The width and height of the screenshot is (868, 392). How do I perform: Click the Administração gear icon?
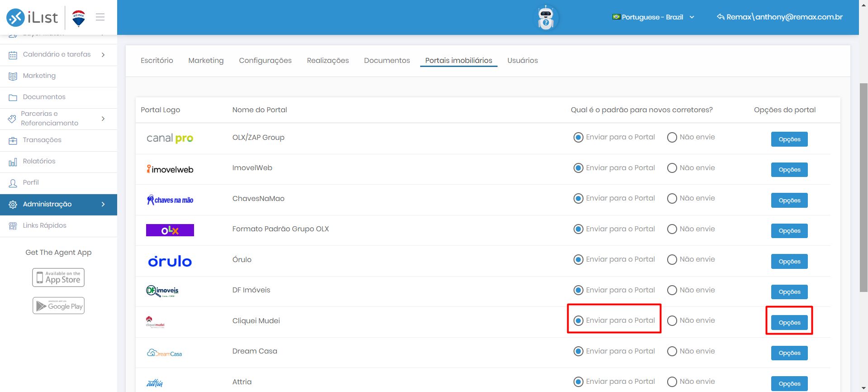point(13,205)
